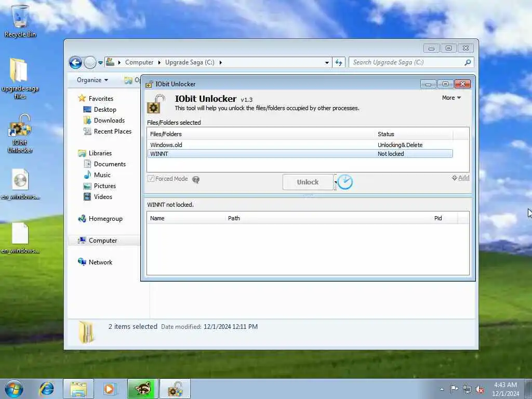
Task: Open Videos library
Action: coord(103,197)
